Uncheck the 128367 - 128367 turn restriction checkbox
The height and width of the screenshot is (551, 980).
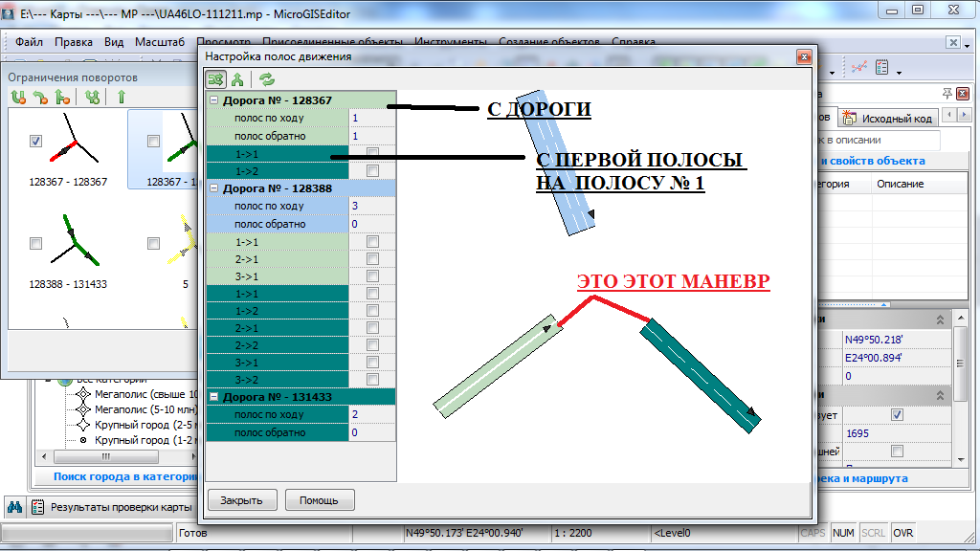pyautogui.click(x=35, y=142)
